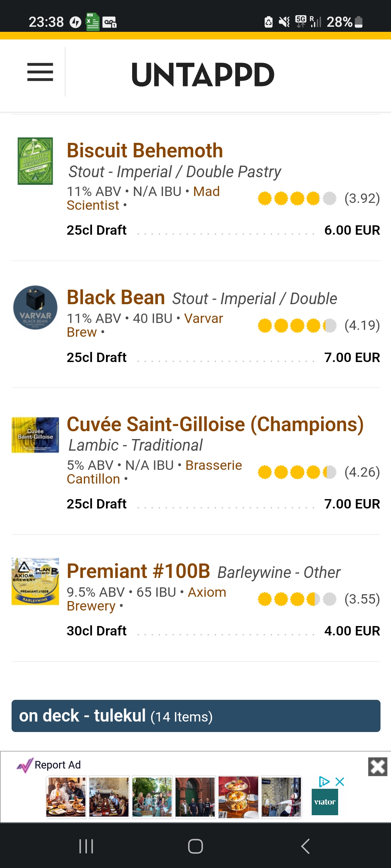
Task: Close the ad banner with X
Action: tap(378, 767)
